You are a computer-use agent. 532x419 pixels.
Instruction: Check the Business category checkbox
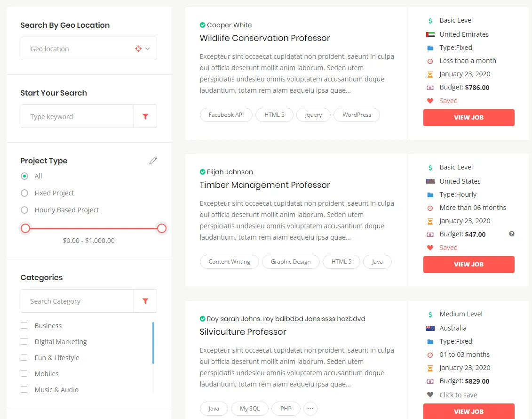(x=24, y=326)
